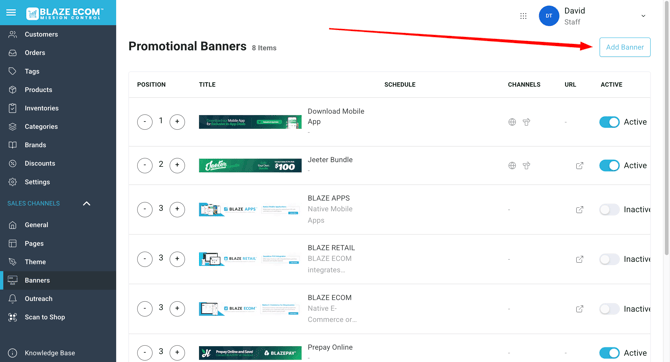Decrease position of Download Mobile App banner
Image resolution: width=670 pixels, height=362 pixels.
145,122
